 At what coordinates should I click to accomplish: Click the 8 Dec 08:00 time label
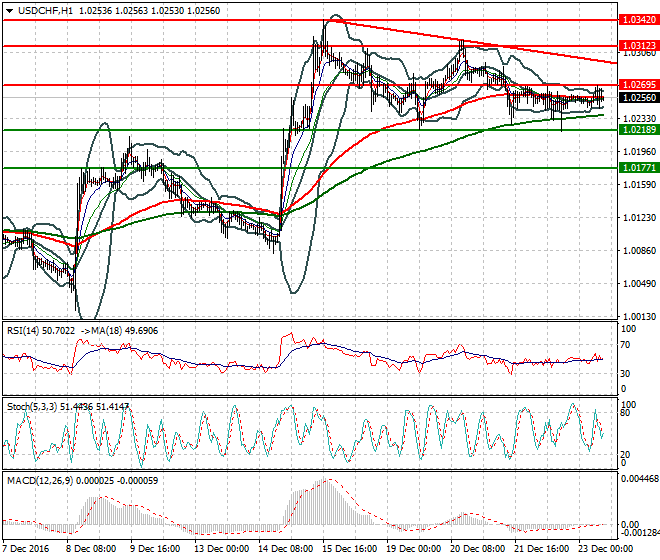tap(91, 549)
